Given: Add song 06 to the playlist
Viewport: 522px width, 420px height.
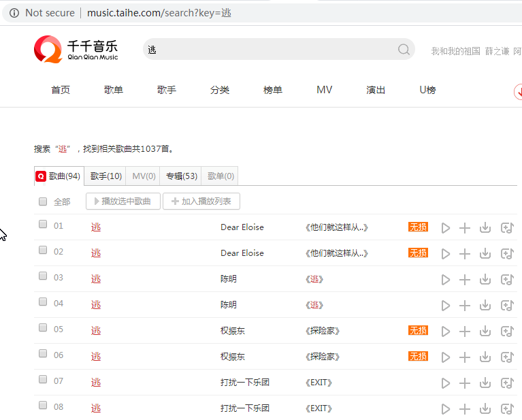Looking at the screenshot, I should [465, 357].
